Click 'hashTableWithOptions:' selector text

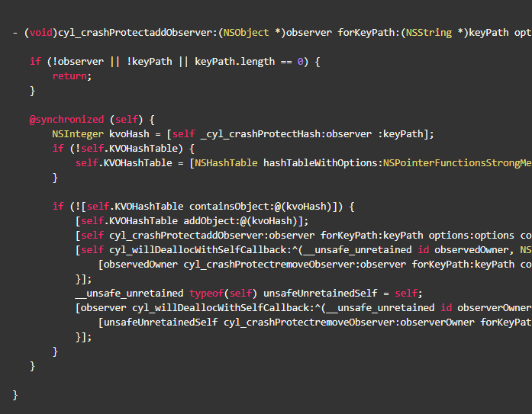click(x=323, y=163)
